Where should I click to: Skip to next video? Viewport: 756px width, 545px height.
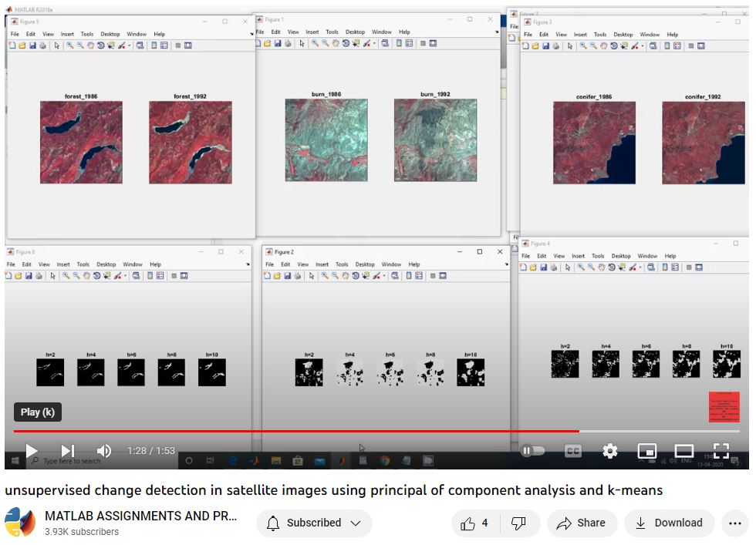(x=68, y=451)
